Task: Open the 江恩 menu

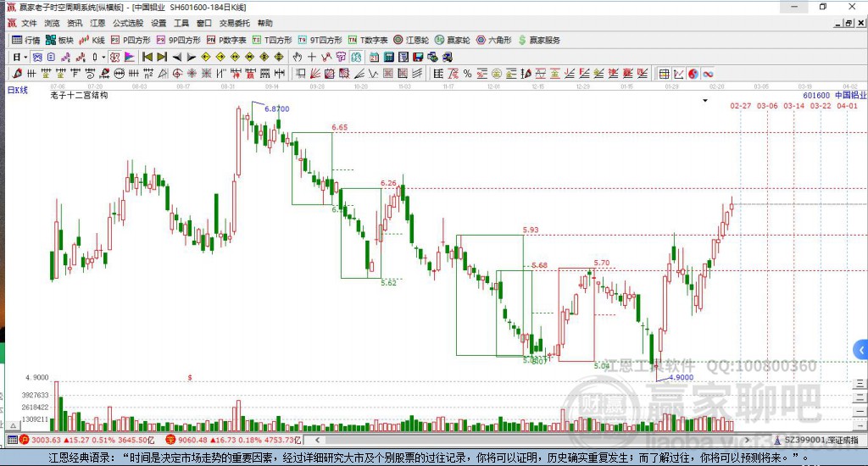Action: click(x=97, y=23)
